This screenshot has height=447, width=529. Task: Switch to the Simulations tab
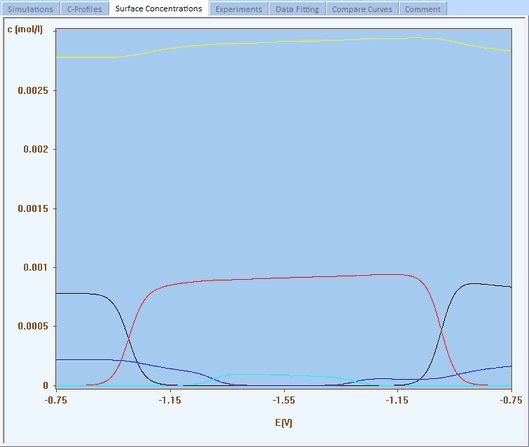coord(30,9)
